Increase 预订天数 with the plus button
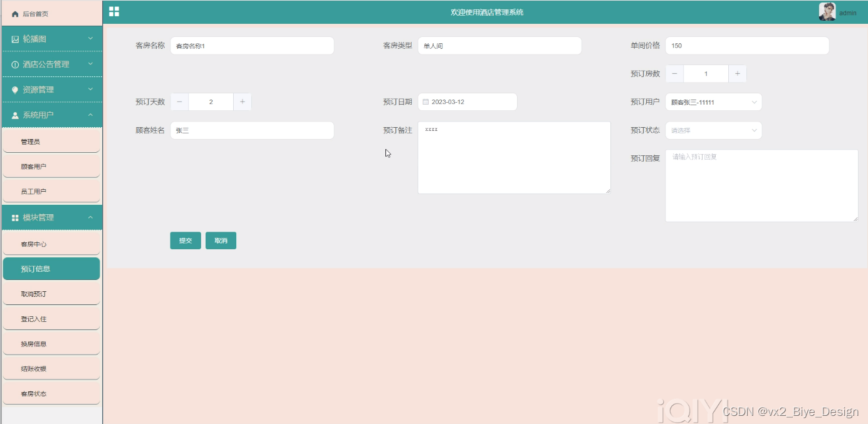This screenshot has height=424, width=868. (x=243, y=102)
